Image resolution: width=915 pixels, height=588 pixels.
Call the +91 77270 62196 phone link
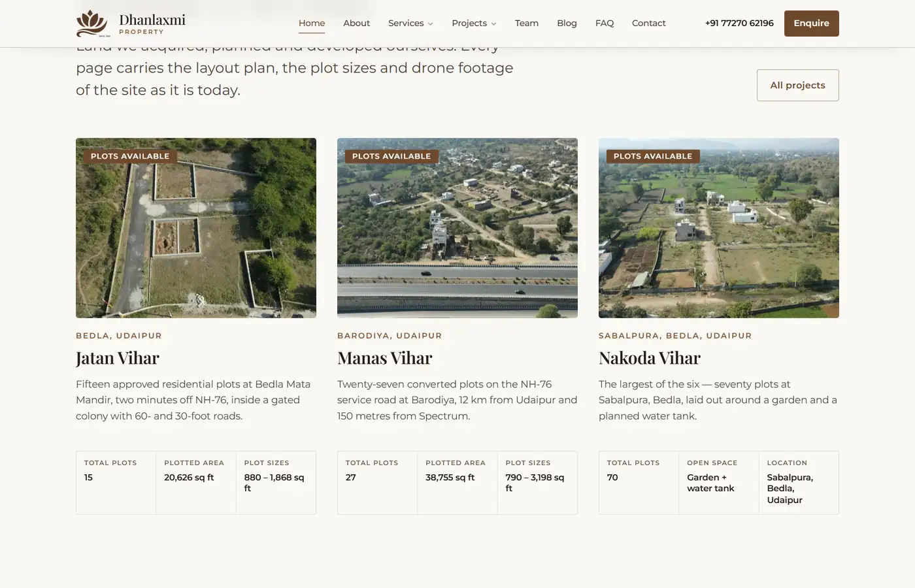(x=739, y=23)
